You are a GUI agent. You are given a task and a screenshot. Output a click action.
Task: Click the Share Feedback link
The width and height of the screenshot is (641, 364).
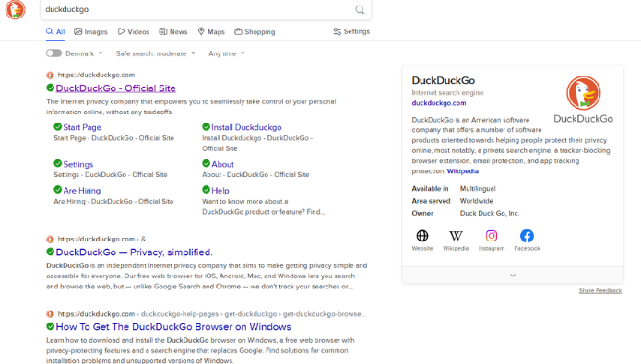(x=600, y=291)
